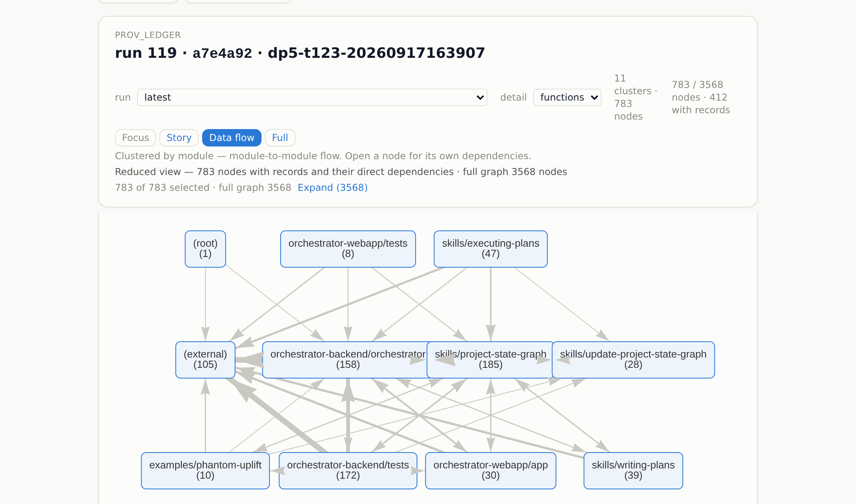Click the Expand (3568) link
This screenshot has width=856, height=504.
(x=332, y=188)
